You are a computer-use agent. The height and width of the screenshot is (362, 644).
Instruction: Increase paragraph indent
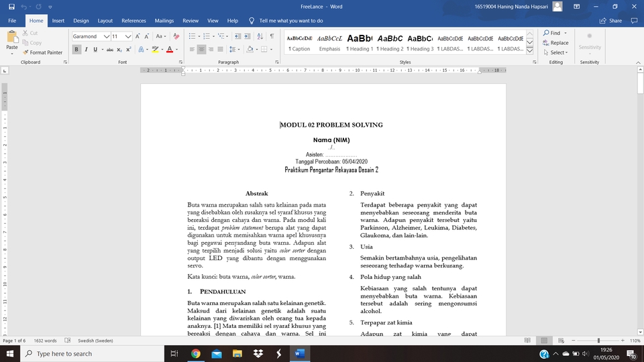[x=248, y=36]
